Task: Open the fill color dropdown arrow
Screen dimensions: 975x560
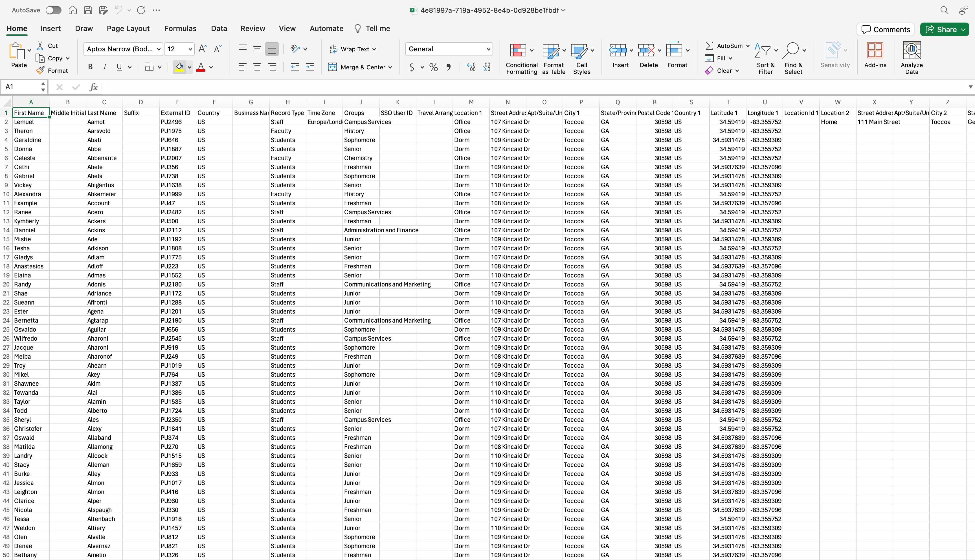Action: coord(189,67)
